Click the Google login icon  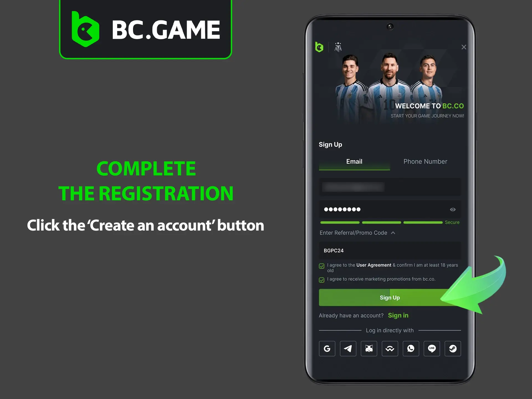coord(327,349)
